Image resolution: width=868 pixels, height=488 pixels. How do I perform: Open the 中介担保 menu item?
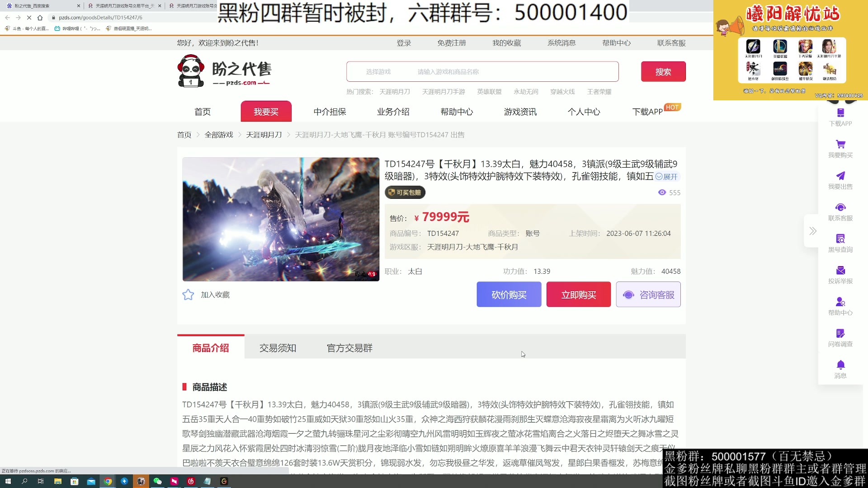[x=330, y=112]
